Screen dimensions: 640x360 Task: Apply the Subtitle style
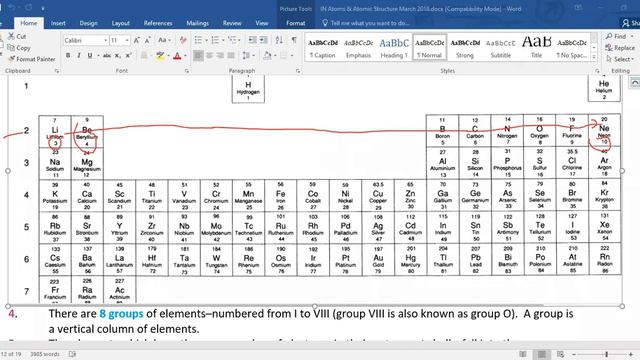[501, 47]
